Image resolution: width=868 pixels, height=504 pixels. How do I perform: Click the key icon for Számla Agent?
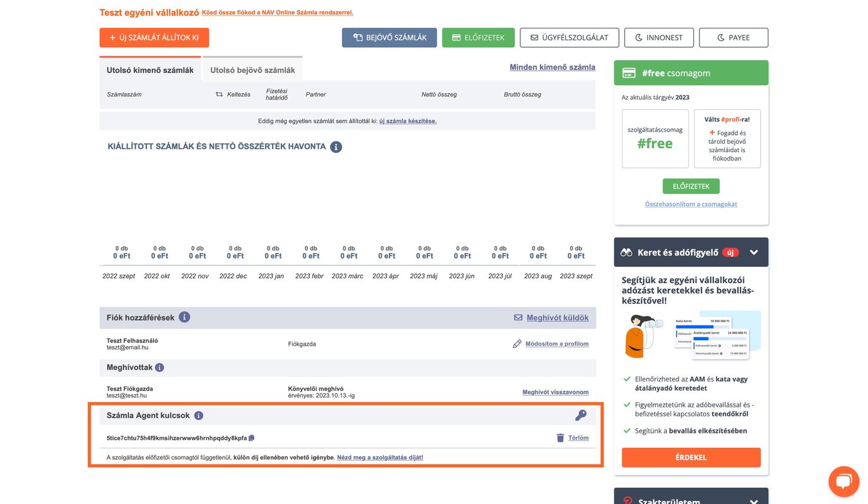(x=580, y=415)
